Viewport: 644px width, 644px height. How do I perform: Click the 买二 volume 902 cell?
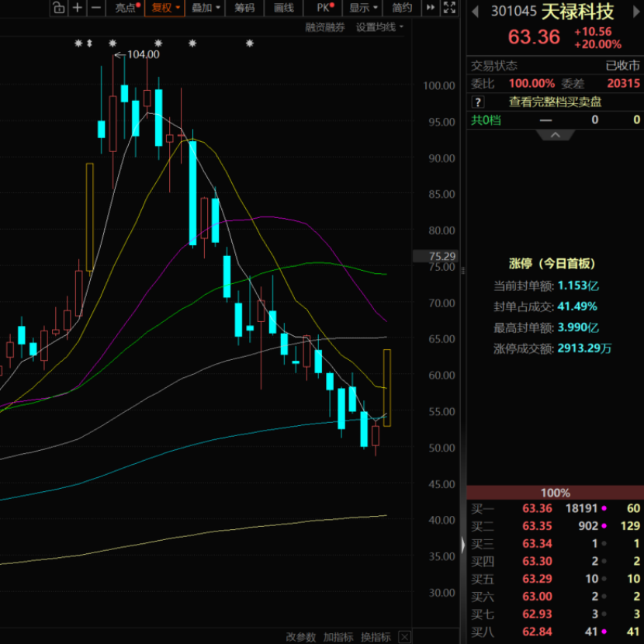[587, 526]
